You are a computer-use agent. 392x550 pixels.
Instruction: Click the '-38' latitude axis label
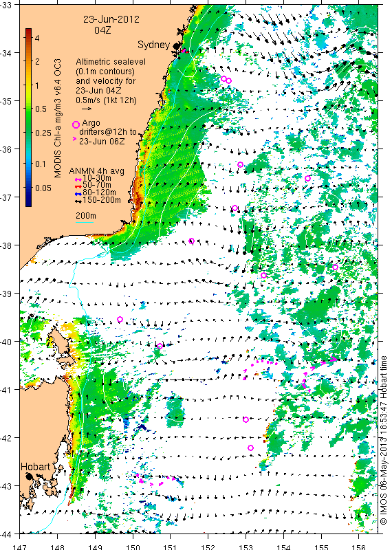[x=6, y=245]
